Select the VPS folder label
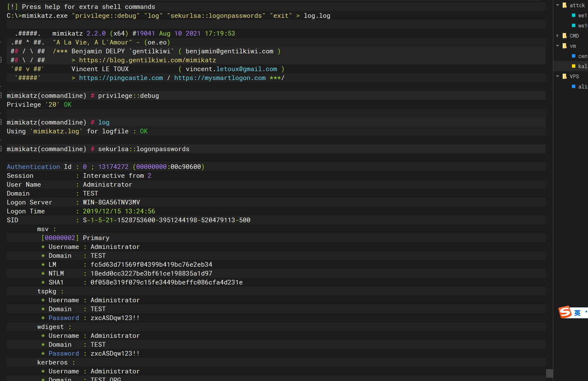588x381 pixels. coord(574,77)
